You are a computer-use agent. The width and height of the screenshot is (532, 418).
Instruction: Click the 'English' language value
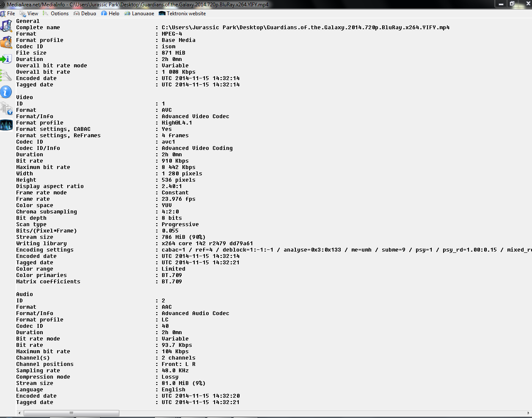click(174, 390)
